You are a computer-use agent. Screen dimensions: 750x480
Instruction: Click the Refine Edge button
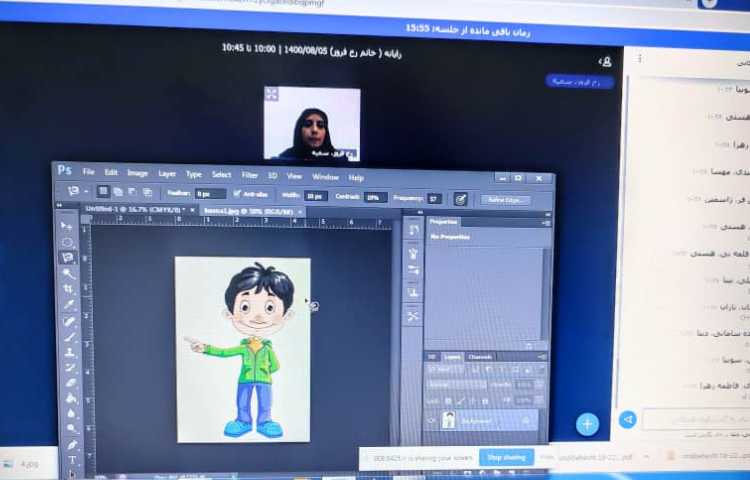[505, 200]
